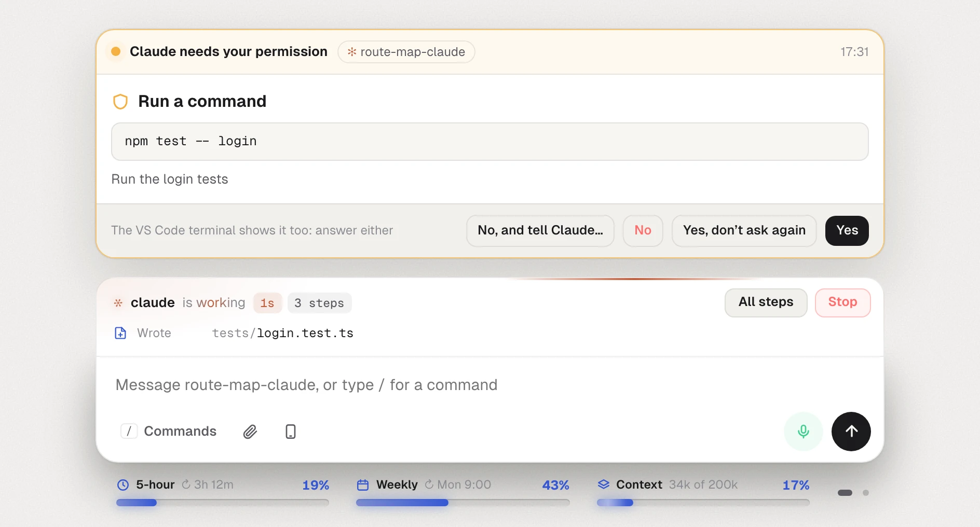Switch to the second page indicator dot
Viewport: 980px width, 527px height.
(x=865, y=493)
